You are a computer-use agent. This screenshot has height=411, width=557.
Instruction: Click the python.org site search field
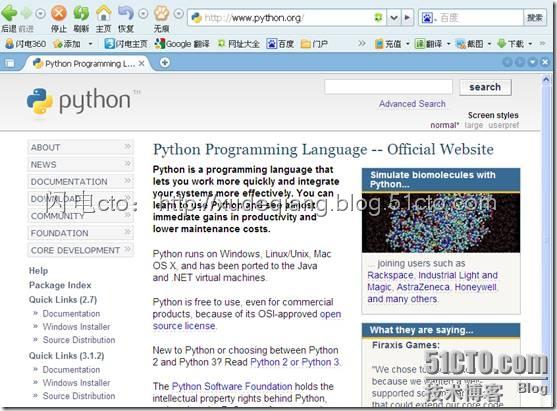(x=389, y=87)
